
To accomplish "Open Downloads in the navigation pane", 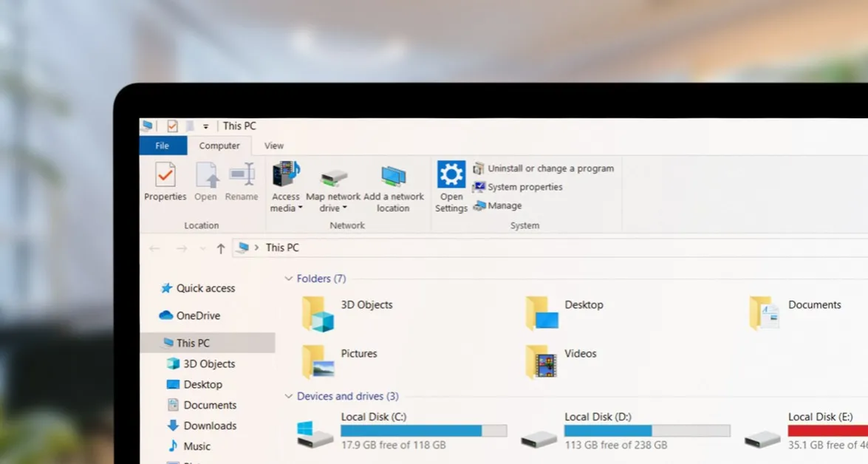I will [202, 426].
